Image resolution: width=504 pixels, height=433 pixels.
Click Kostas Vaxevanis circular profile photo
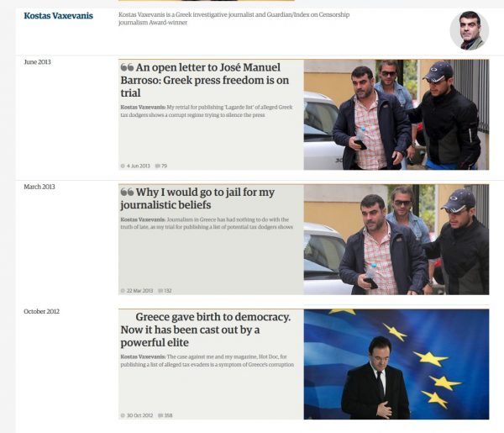click(470, 30)
